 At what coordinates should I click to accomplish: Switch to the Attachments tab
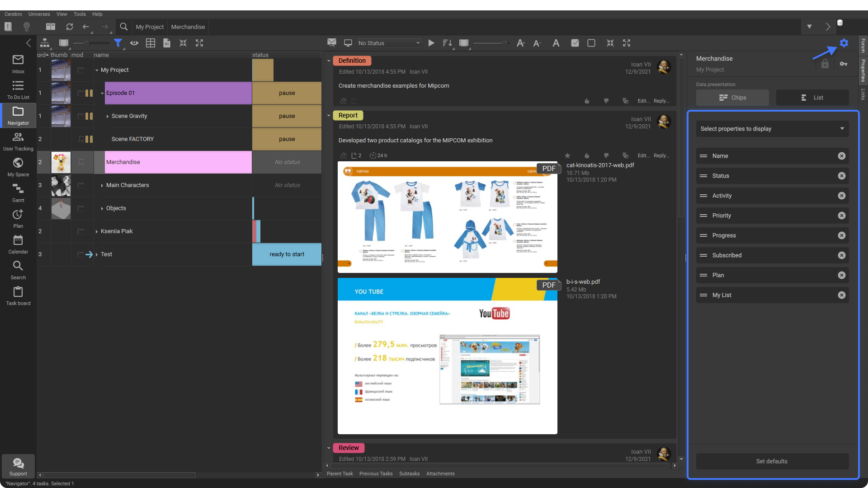click(440, 474)
